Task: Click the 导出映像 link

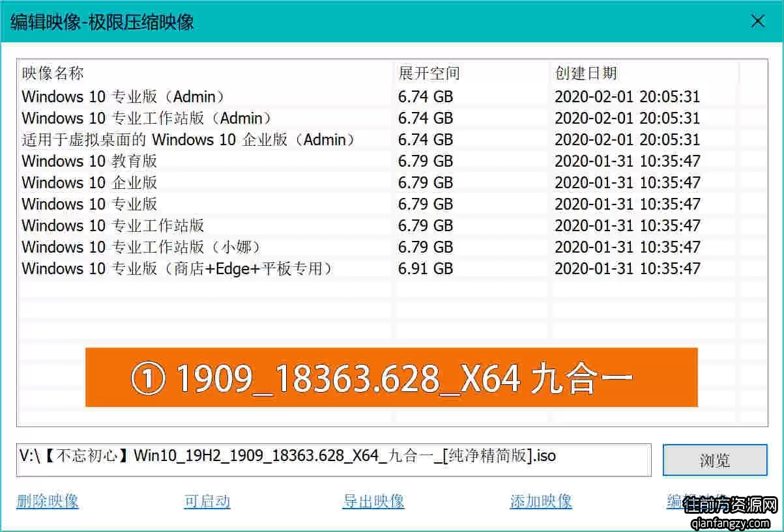Action: click(373, 501)
